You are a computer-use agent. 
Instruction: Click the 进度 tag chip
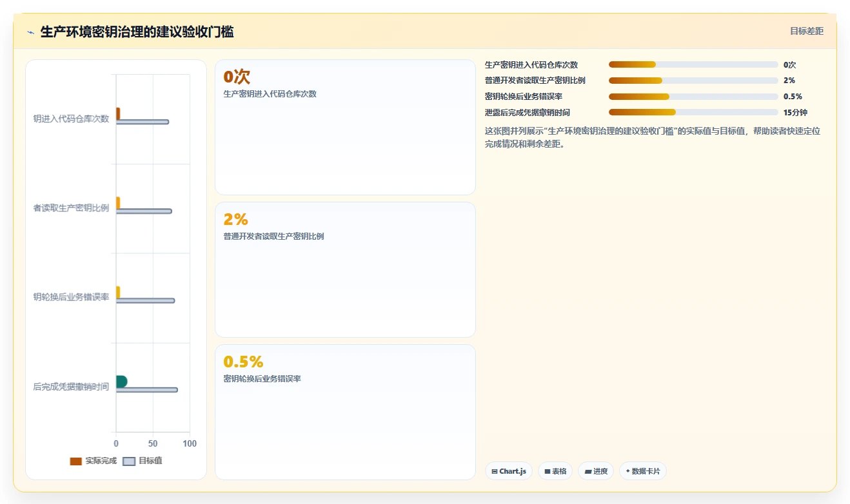click(596, 471)
